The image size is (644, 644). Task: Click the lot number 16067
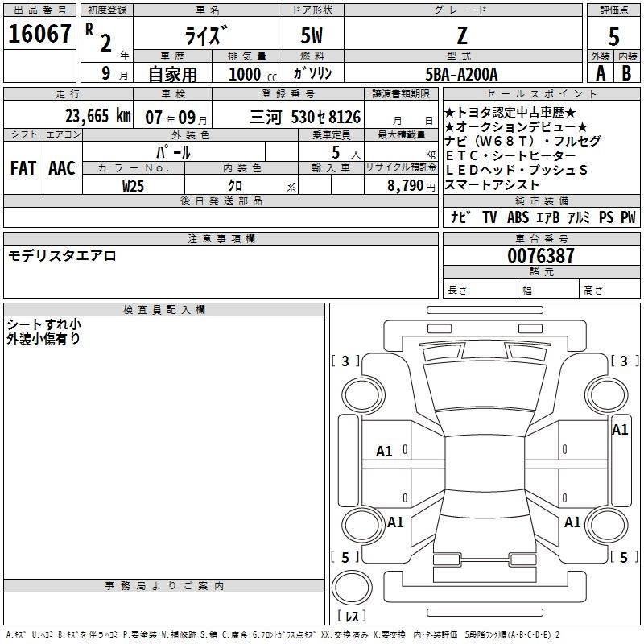[x=39, y=34]
